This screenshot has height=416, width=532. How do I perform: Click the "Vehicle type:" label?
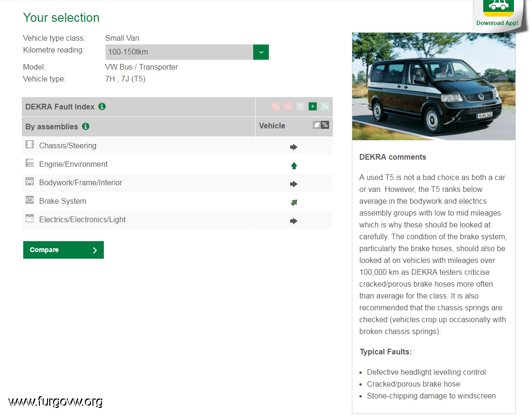point(45,79)
